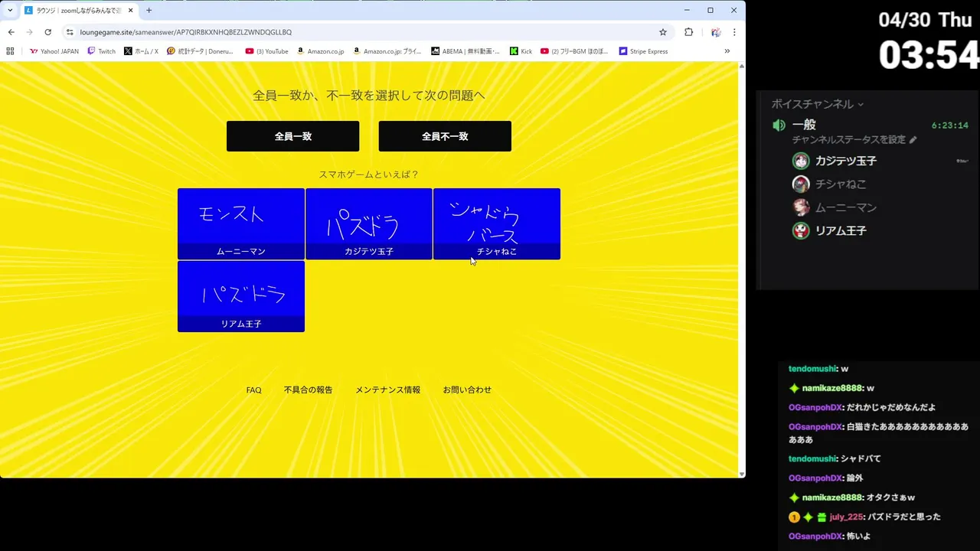Click チシャねこ's avatar in the voice channel
Viewport: 980px width, 551px height.
coord(801,184)
